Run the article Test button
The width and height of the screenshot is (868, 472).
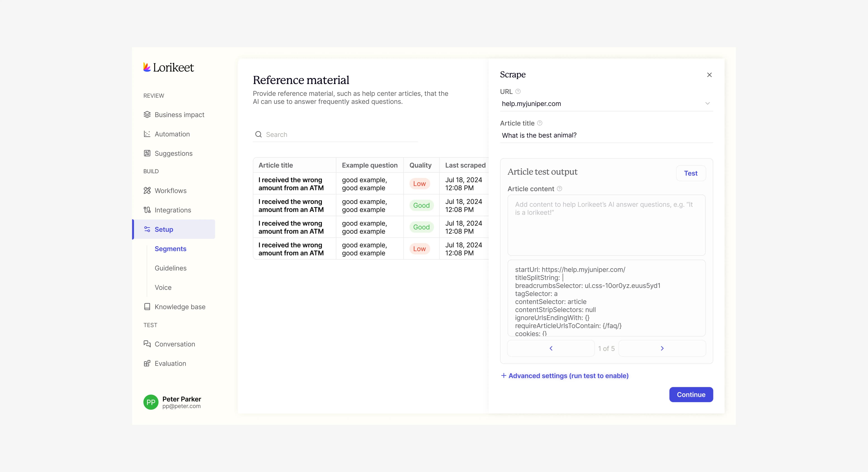tap(691, 173)
